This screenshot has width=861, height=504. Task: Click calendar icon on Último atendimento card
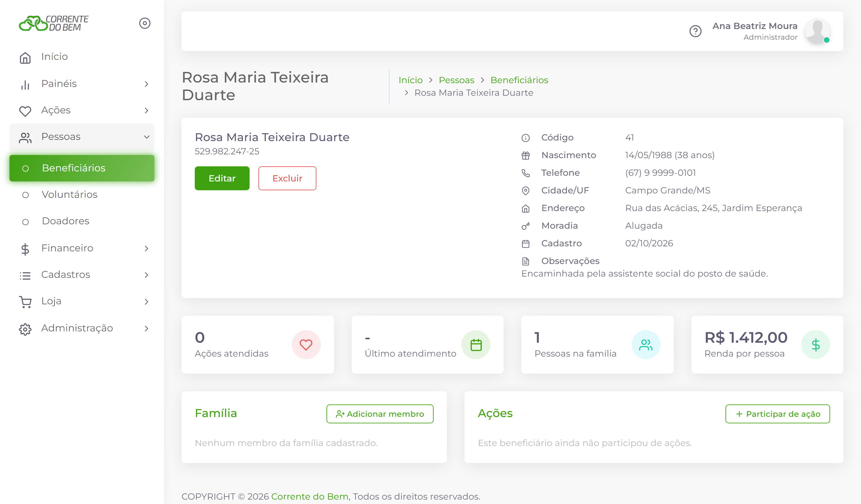[476, 345]
